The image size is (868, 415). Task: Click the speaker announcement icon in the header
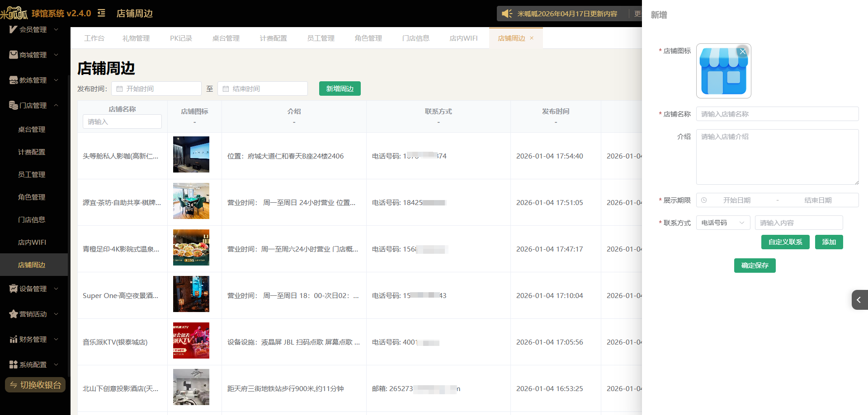(507, 14)
